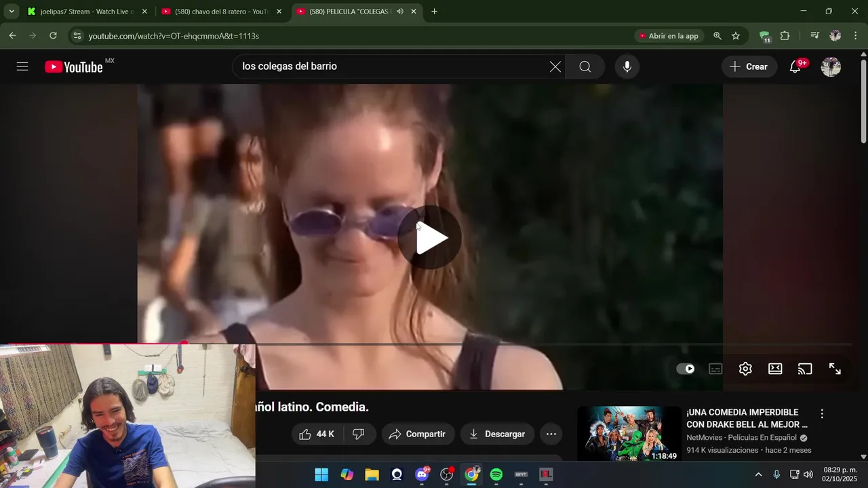Toggle subtitles in the video player
The width and height of the screenshot is (868, 488).
(715, 369)
